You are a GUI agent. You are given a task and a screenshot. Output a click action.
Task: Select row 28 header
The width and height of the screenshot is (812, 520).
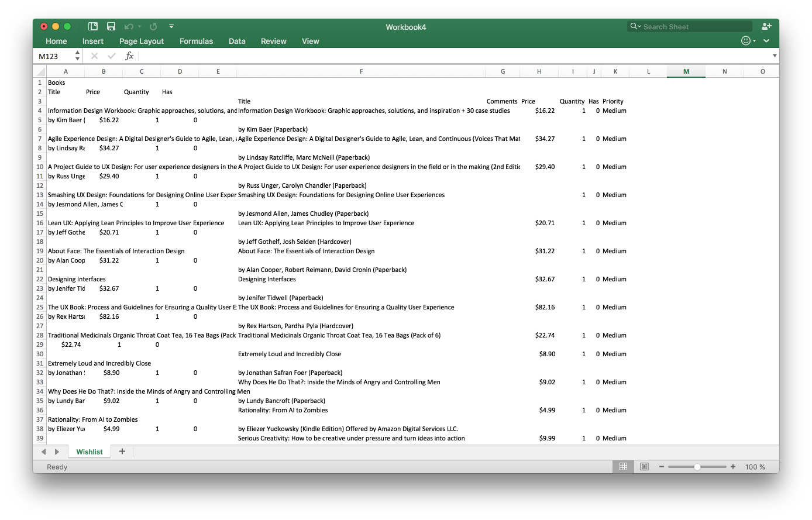(40, 335)
